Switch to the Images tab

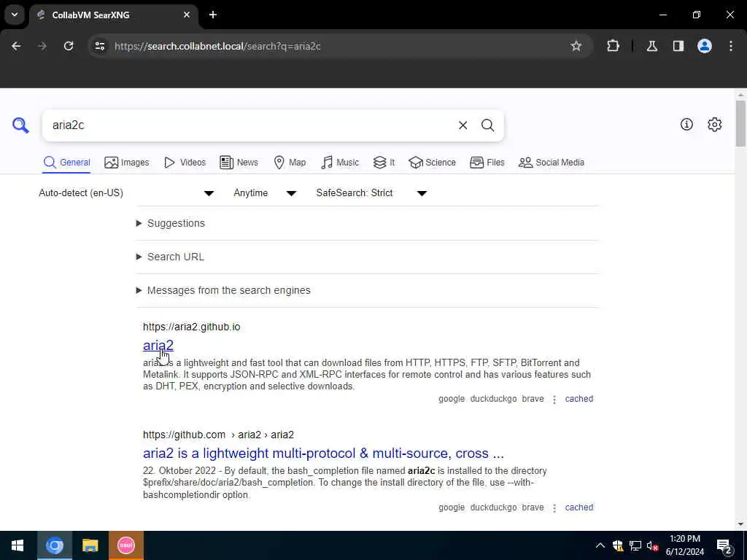click(x=126, y=163)
